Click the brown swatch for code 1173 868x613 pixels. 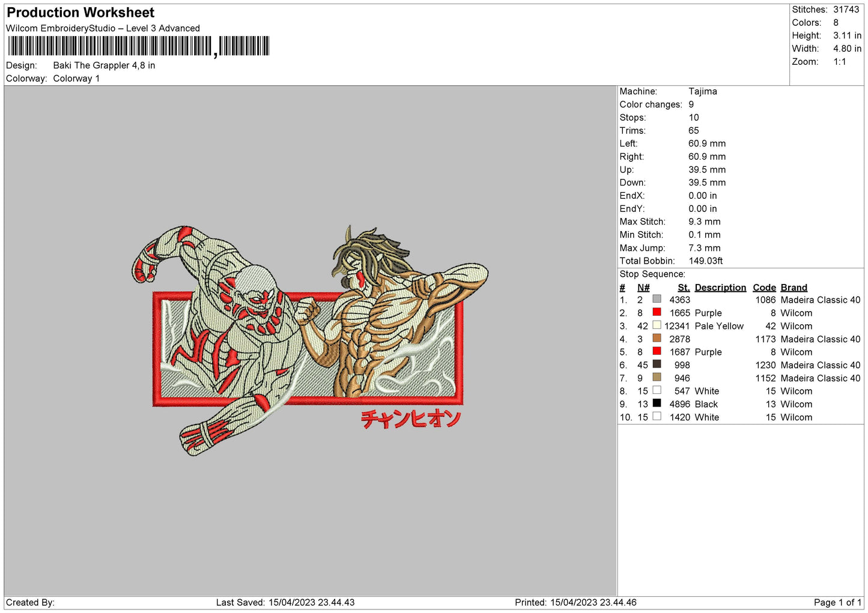[x=657, y=338]
